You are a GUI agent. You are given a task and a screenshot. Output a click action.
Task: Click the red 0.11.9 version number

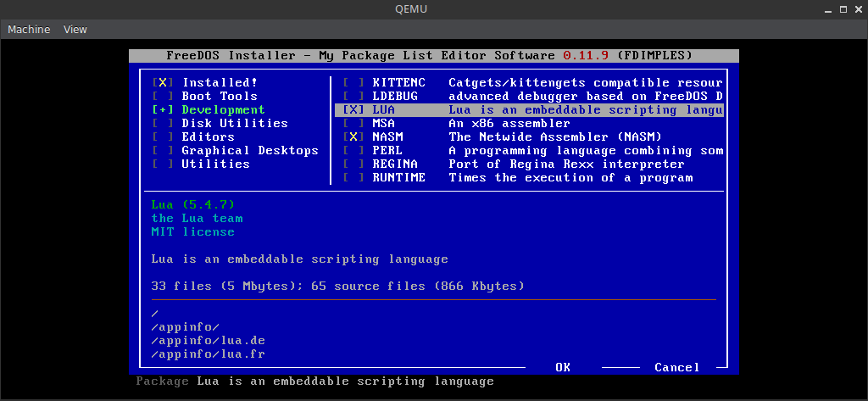click(x=586, y=55)
